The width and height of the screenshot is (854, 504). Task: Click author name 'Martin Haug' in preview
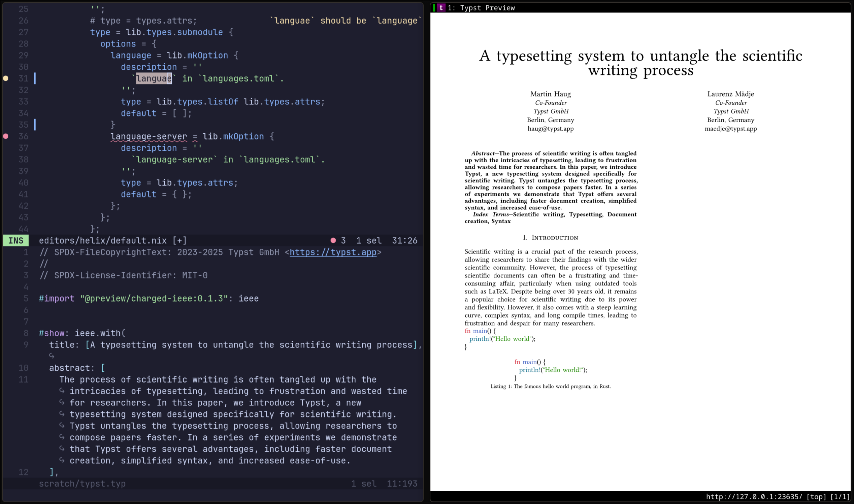(551, 94)
